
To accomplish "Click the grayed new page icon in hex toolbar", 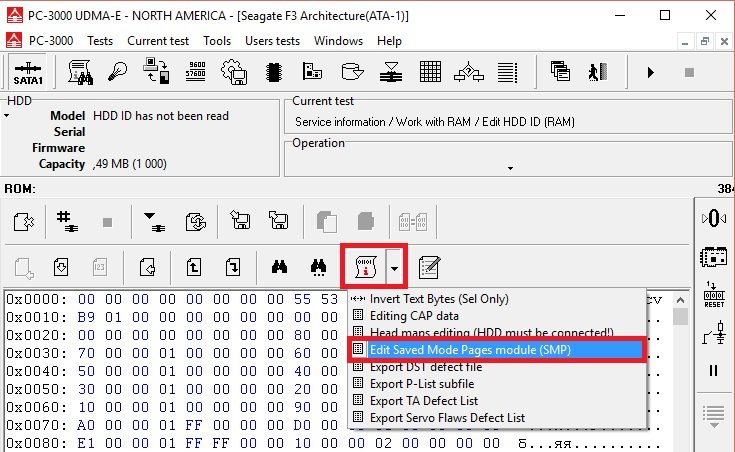I will pyautogui.click(x=23, y=268).
